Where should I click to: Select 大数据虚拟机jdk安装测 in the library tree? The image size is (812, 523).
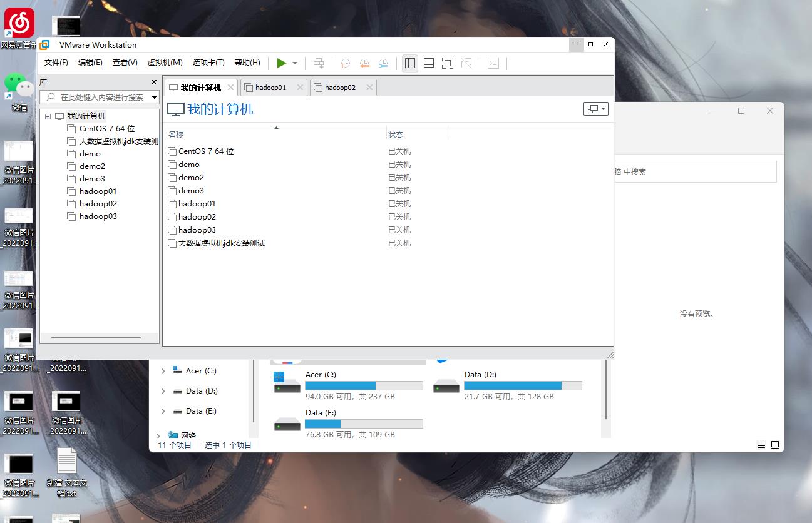pos(118,141)
